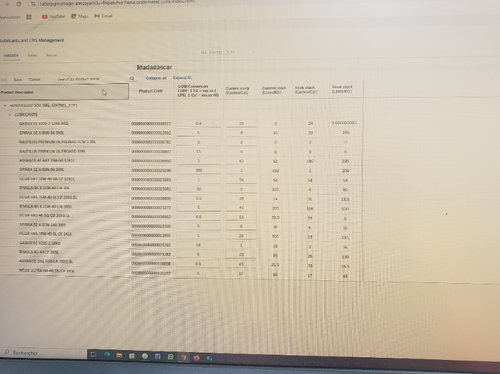500x374 pixels.
Task: Click Expand All link
Action: (x=182, y=78)
